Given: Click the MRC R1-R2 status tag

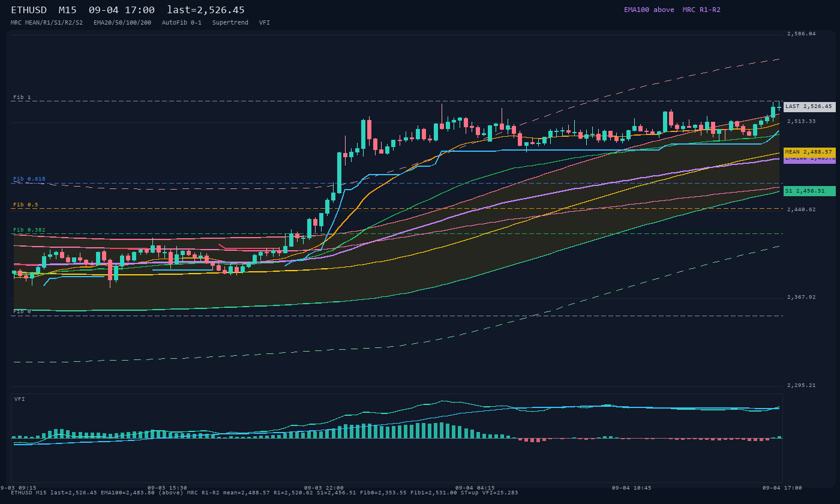Looking at the screenshot, I should coord(701,10).
